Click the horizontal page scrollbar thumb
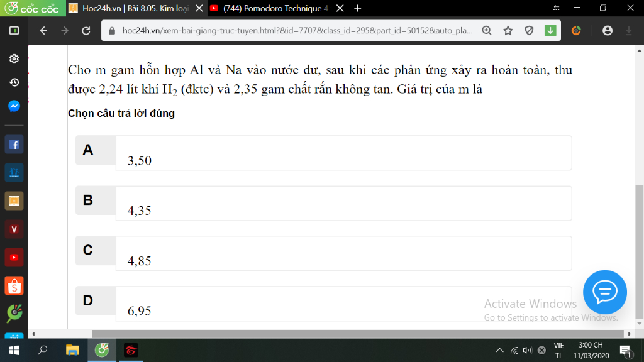Viewport: 644px width, 362px height. click(358, 334)
